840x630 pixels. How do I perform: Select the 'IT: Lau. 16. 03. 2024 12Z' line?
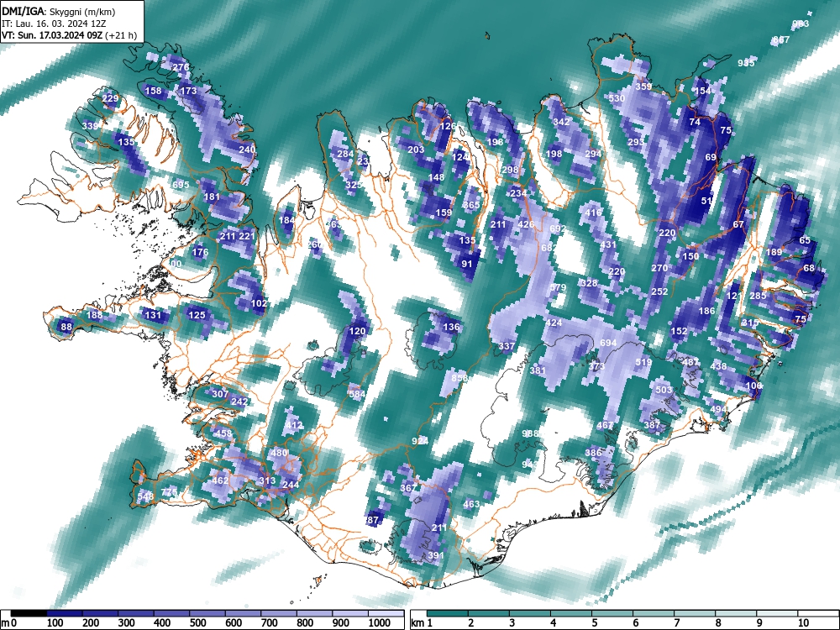(x=55, y=24)
